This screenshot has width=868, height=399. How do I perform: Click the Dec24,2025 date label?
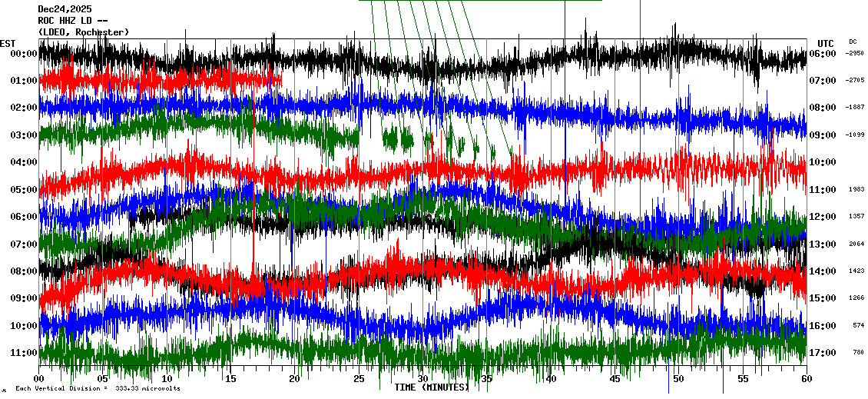(x=65, y=9)
